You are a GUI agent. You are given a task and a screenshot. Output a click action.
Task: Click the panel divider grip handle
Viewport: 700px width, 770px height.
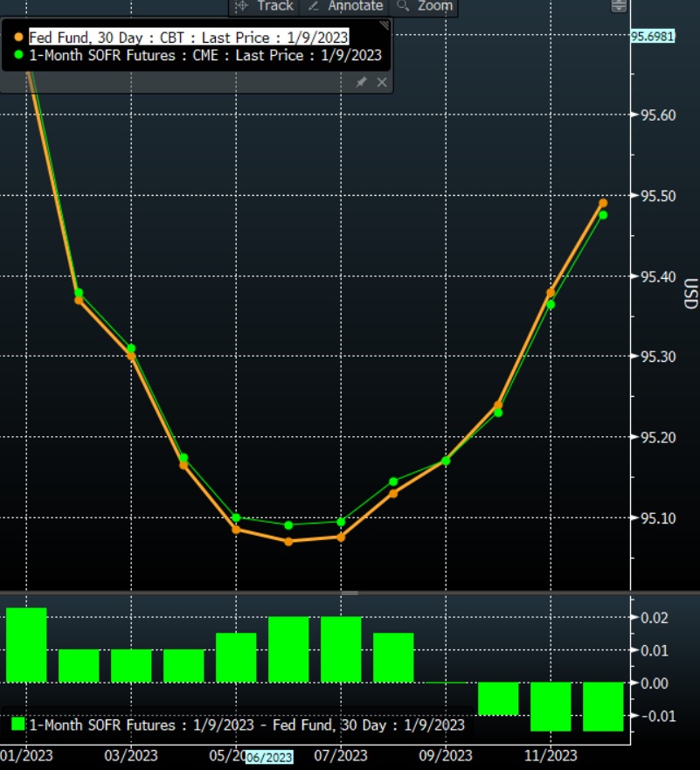pyautogui.click(x=350, y=593)
